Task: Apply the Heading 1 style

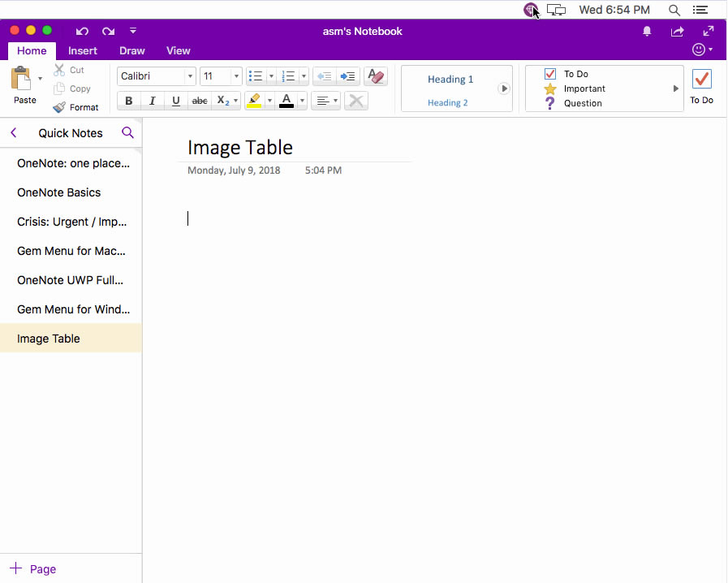Action: click(x=450, y=80)
